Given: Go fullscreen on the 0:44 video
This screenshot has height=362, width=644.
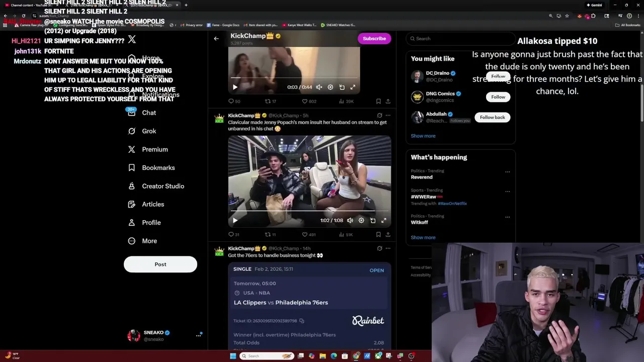Looking at the screenshot, I should pos(353,87).
